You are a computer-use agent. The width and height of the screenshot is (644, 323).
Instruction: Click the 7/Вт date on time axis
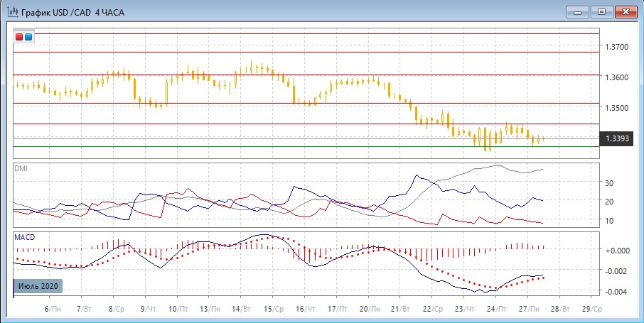pyautogui.click(x=84, y=308)
